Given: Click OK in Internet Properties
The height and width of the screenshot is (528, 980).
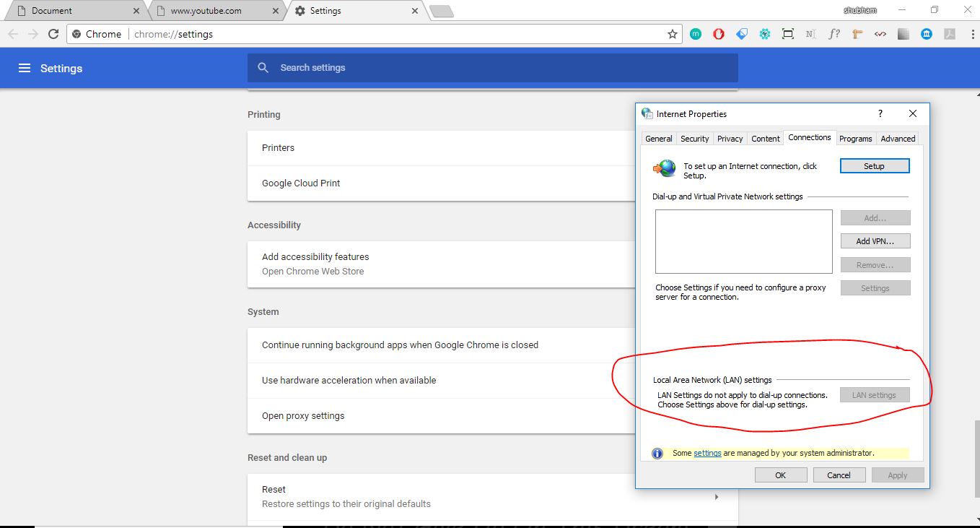Looking at the screenshot, I should (781, 475).
